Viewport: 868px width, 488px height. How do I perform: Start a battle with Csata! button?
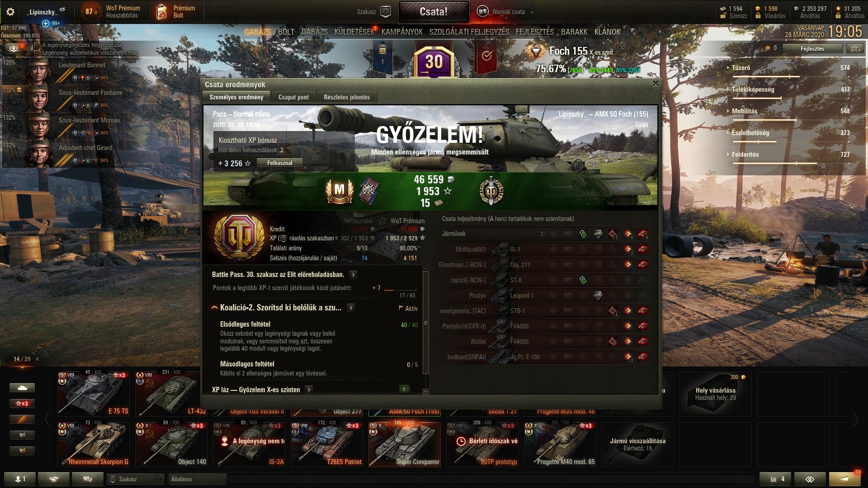click(434, 12)
